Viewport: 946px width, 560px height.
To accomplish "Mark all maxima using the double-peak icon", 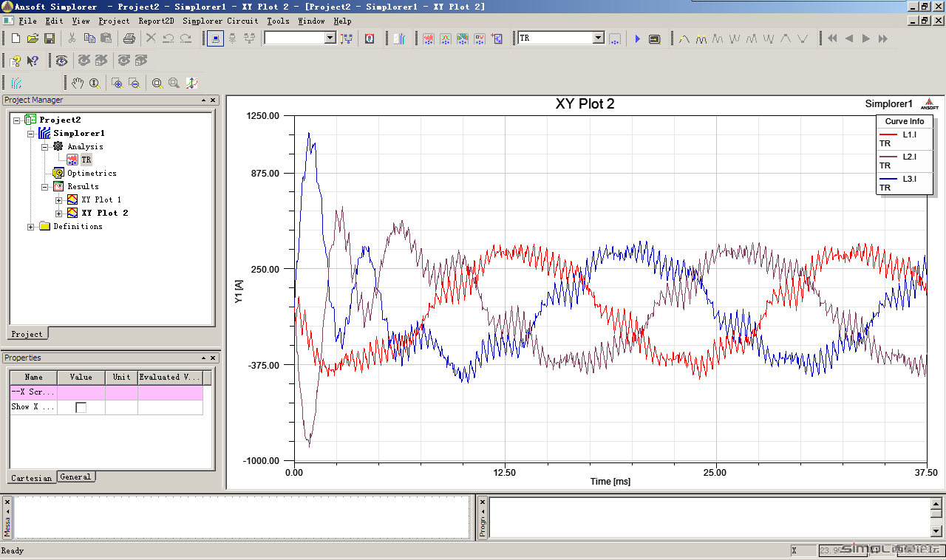I will point(701,38).
